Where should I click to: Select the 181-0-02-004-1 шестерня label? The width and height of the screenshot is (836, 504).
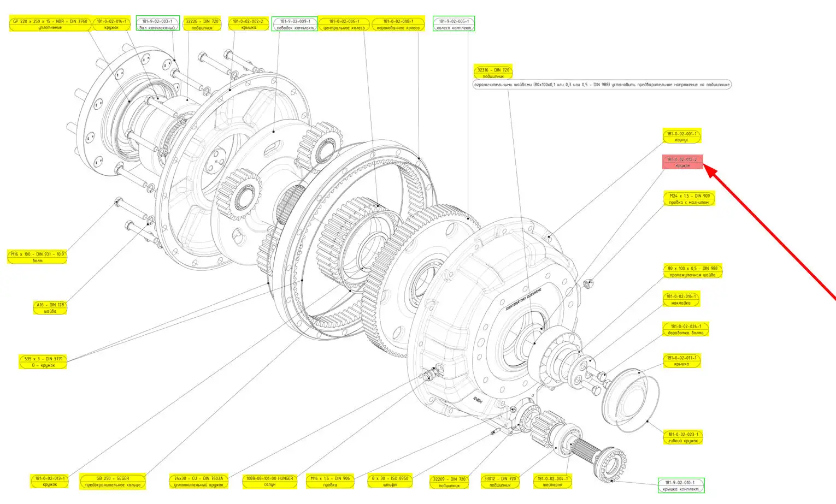coord(552,481)
